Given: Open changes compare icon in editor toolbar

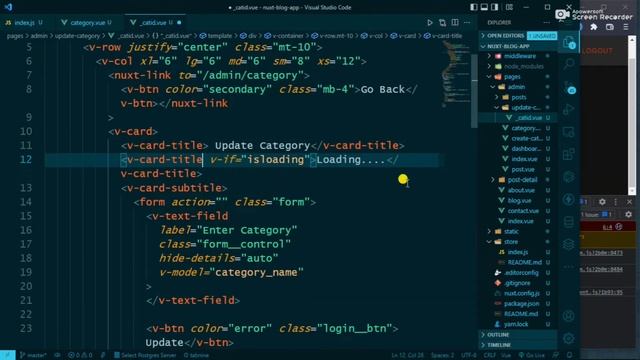Looking at the screenshot, I should (442, 23).
